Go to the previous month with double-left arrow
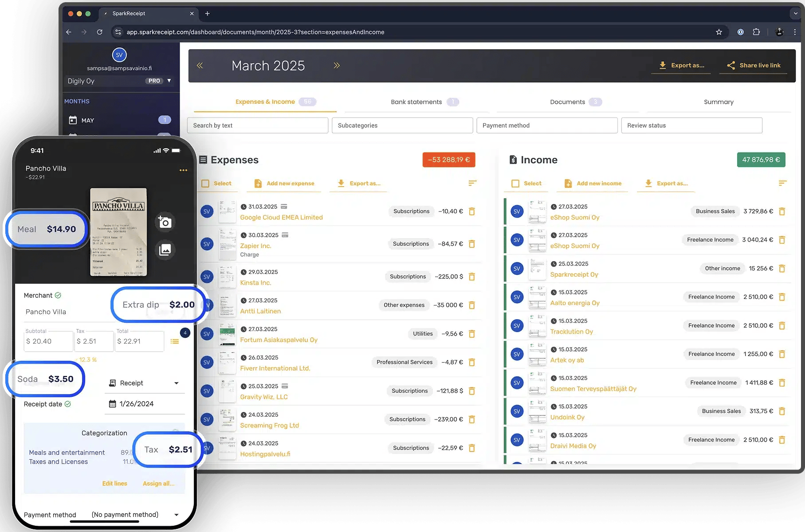Screen dimensions: 805x532 point(200,66)
